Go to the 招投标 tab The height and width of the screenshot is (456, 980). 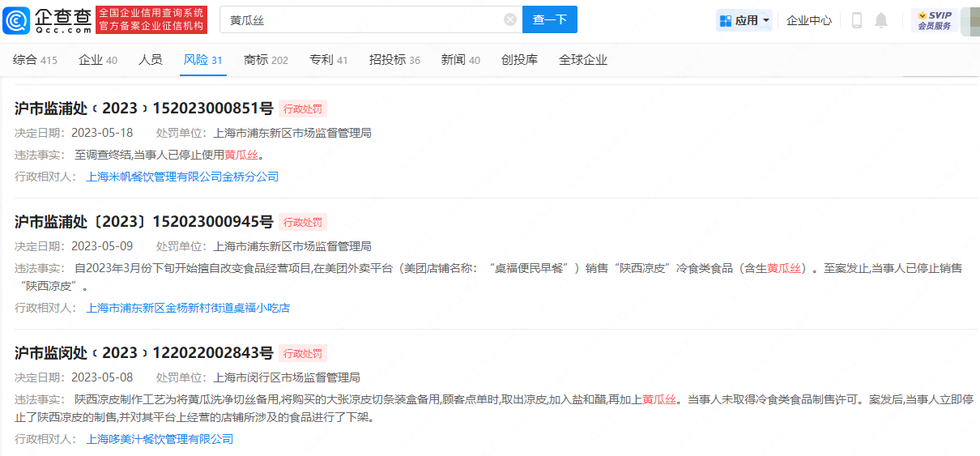pyautogui.click(x=394, y=60)
